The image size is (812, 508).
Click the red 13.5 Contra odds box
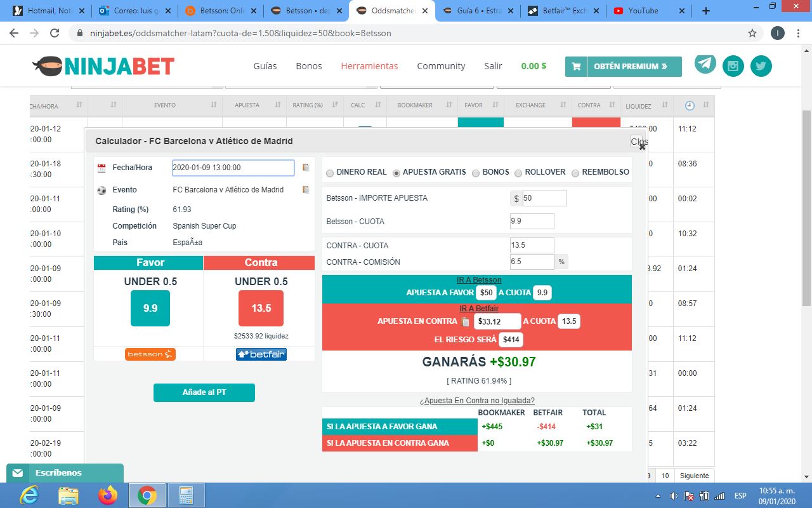click(x=261, y=308)
